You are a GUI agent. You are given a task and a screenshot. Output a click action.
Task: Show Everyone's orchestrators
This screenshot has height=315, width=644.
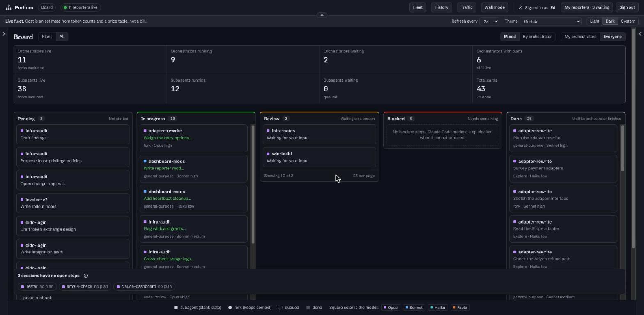(x=612, y=37)
